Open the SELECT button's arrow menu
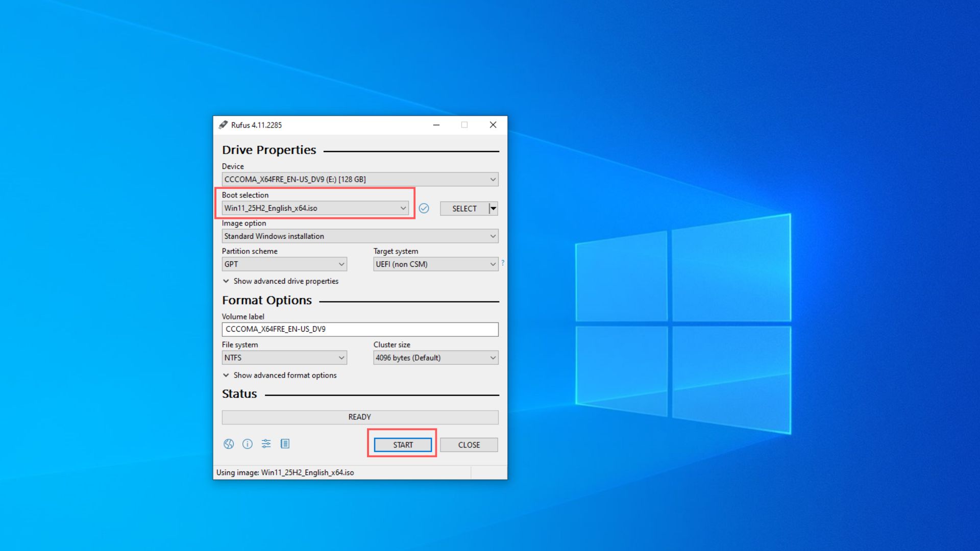980x551 pixels. point(493,208)
